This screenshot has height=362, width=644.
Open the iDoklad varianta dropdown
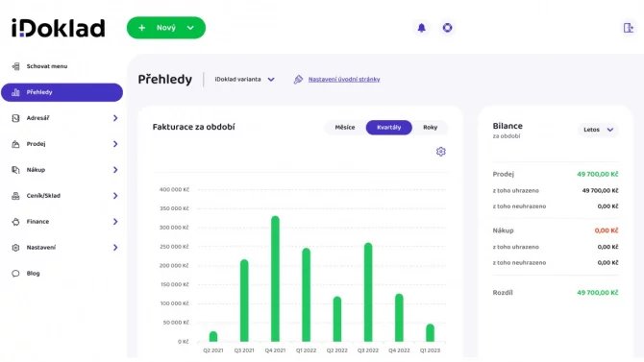244,79
